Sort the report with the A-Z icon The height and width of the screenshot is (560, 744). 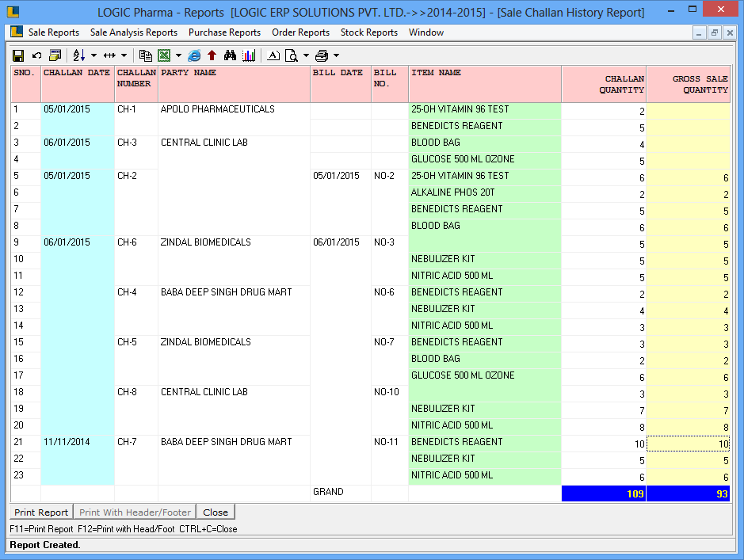click(x=78, y=55)
